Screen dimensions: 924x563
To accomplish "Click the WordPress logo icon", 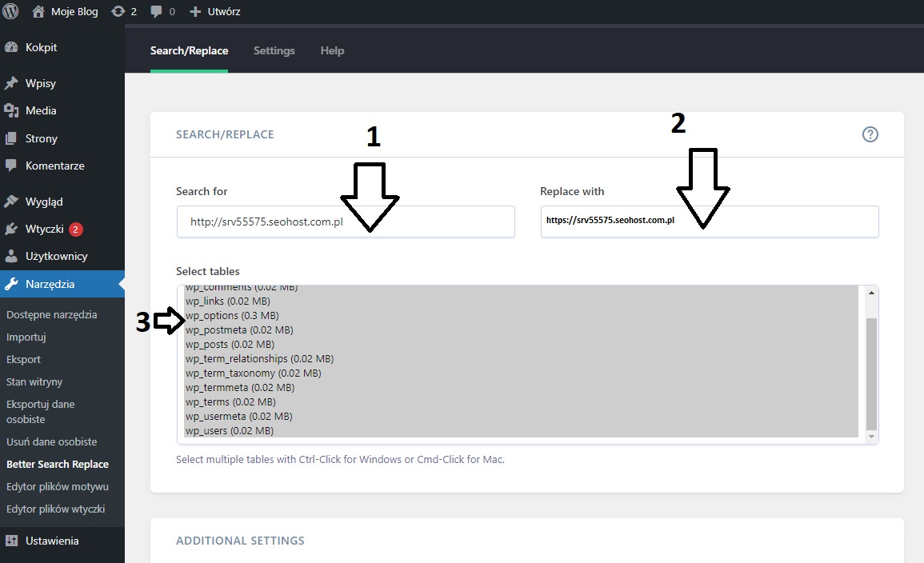I will pos(10,11).
